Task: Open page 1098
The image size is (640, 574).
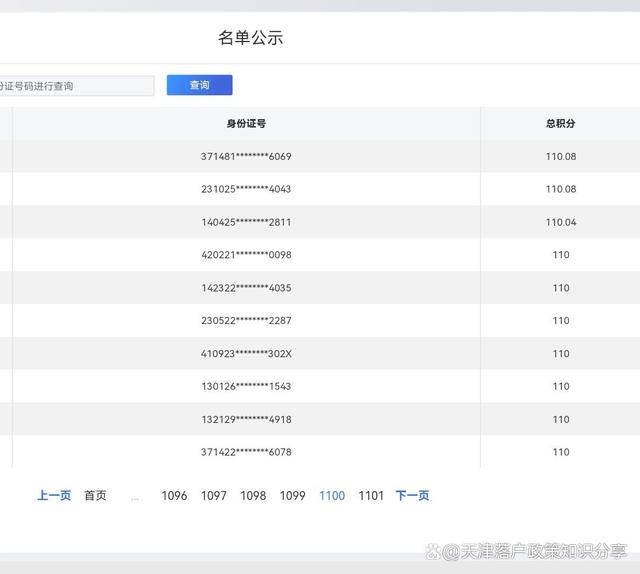Action: 253,496
